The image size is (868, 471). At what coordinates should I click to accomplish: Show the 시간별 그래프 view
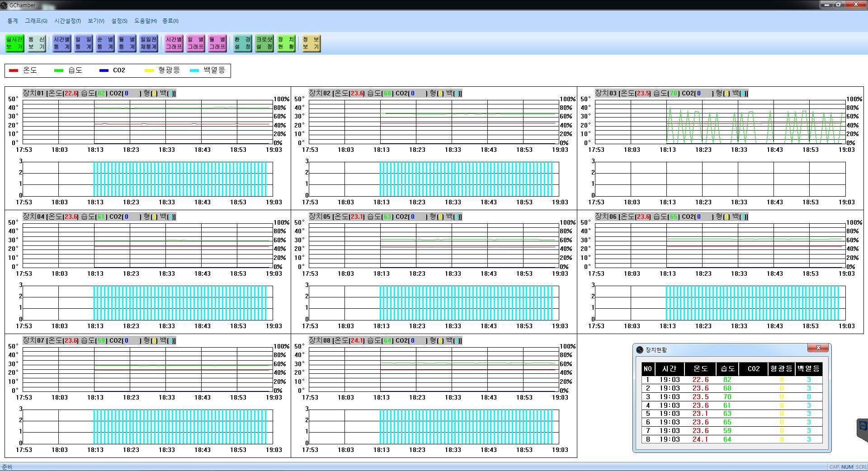[174, 43]
